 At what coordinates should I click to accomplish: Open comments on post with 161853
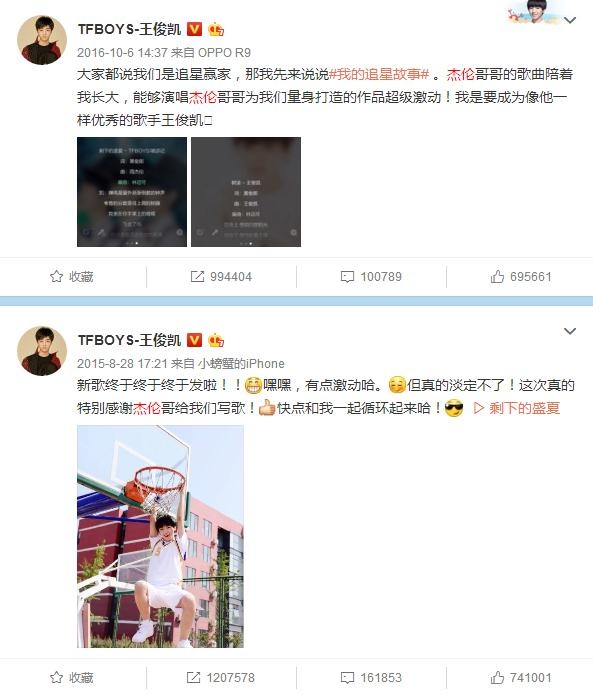(x=371, y=677)
